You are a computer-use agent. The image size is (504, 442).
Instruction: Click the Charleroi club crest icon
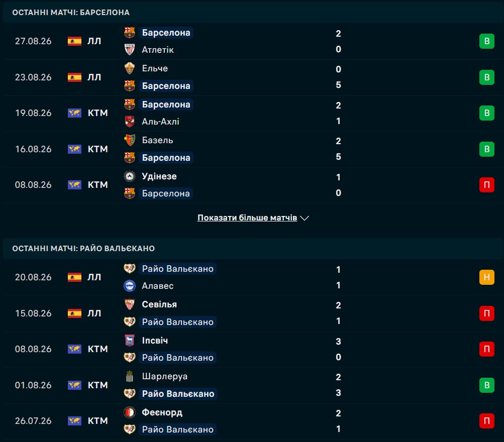point(130,376)
